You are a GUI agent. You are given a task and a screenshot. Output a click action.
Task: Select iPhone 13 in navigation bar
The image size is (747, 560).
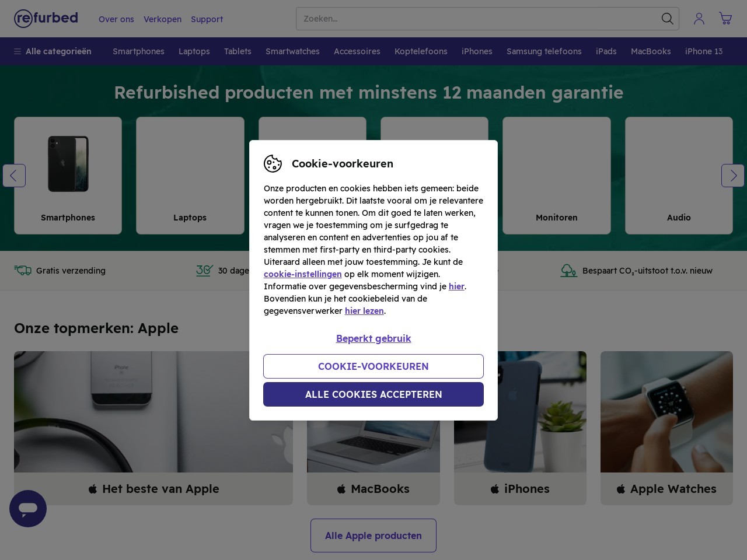[704, 51]
